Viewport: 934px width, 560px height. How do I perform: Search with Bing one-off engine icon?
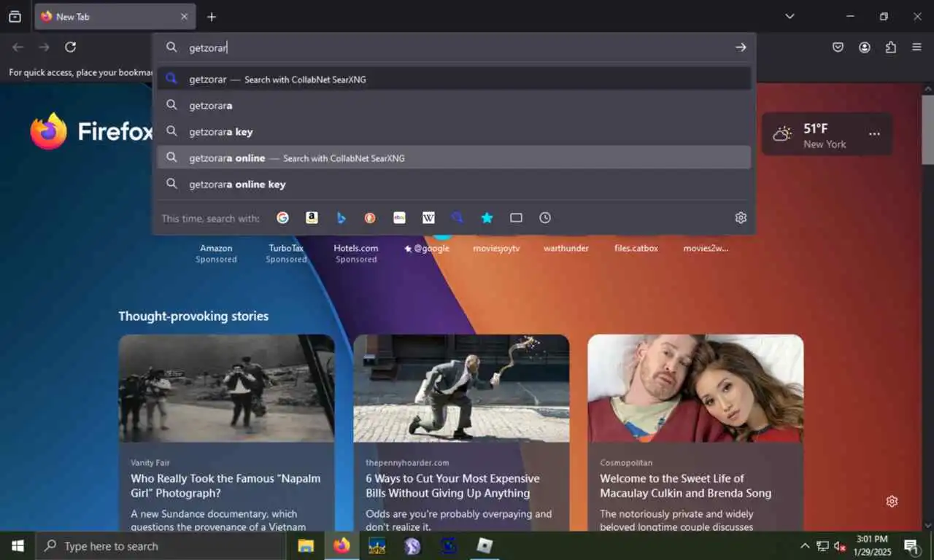(341, 218)
